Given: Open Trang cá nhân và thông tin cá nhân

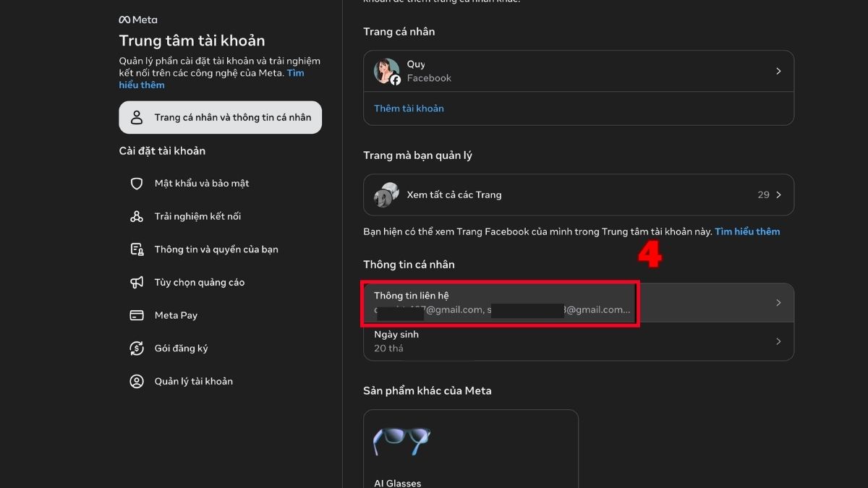Looking at the screenshot, I should (221, 117).
